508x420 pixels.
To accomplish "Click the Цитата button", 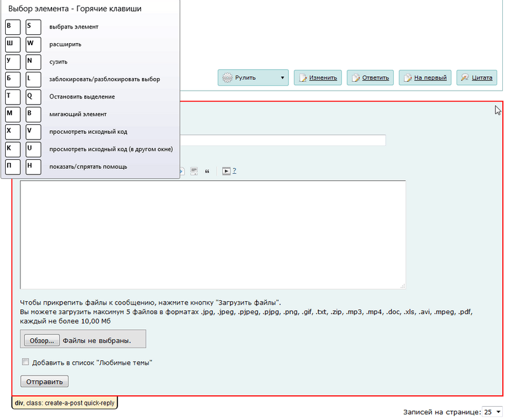I will point(477,77).
